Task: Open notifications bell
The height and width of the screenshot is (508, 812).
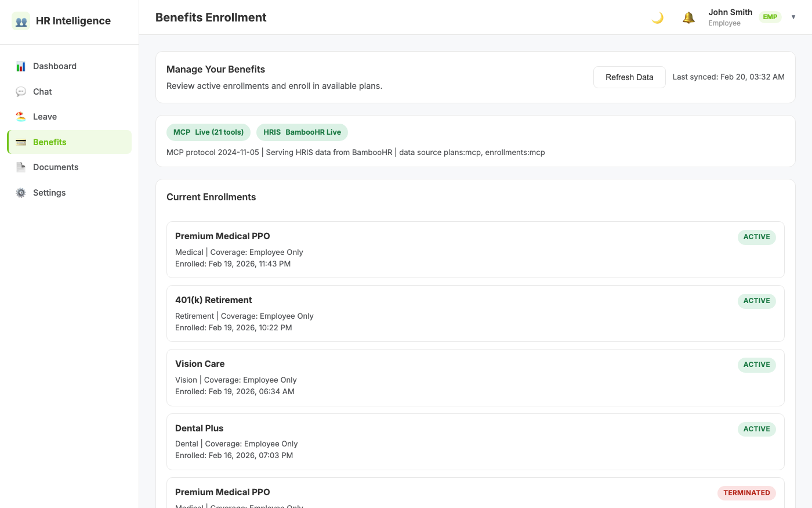Action: click(x=688, y=17)
